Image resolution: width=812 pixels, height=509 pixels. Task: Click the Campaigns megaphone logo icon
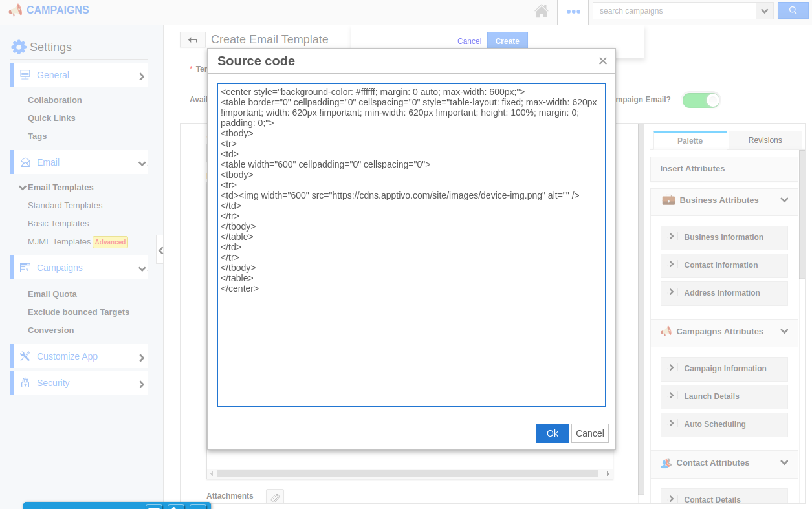point(15,10)
